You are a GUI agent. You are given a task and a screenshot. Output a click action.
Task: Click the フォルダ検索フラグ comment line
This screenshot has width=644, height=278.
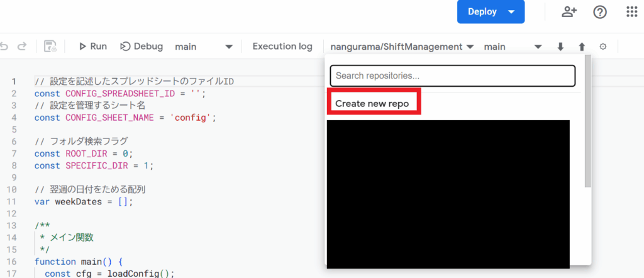[x=82, y=142]
